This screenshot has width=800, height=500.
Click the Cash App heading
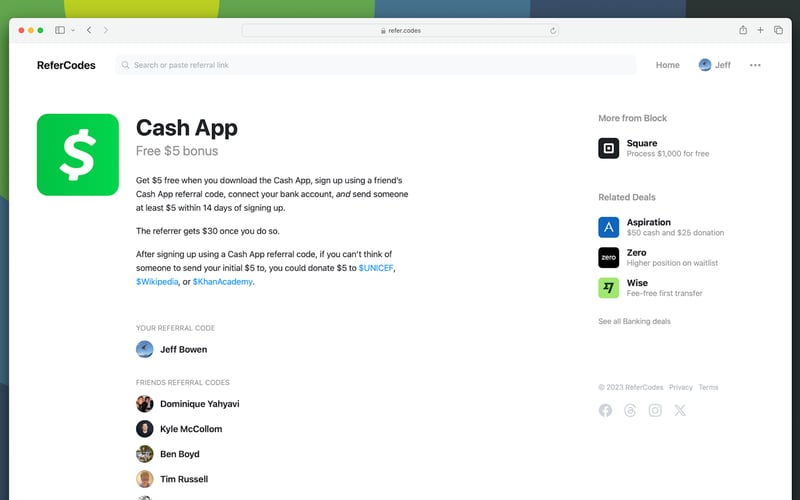(187, 128)
